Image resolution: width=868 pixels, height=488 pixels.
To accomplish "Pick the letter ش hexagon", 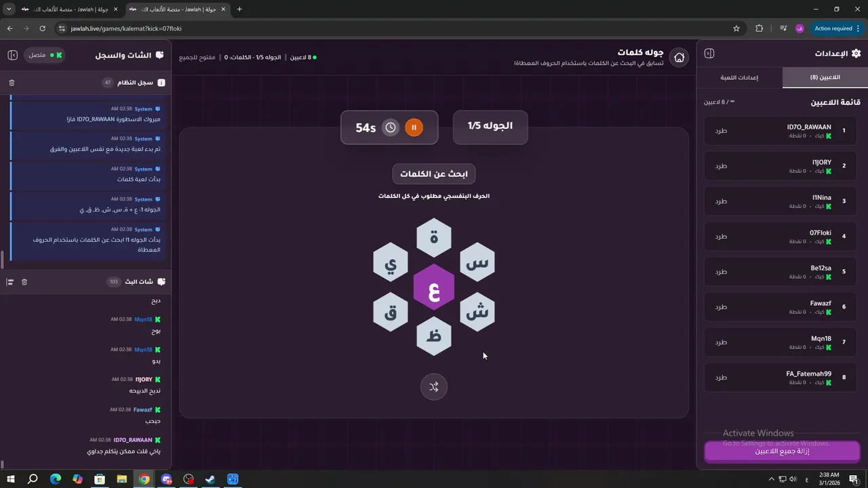I will tap(477, 312).
